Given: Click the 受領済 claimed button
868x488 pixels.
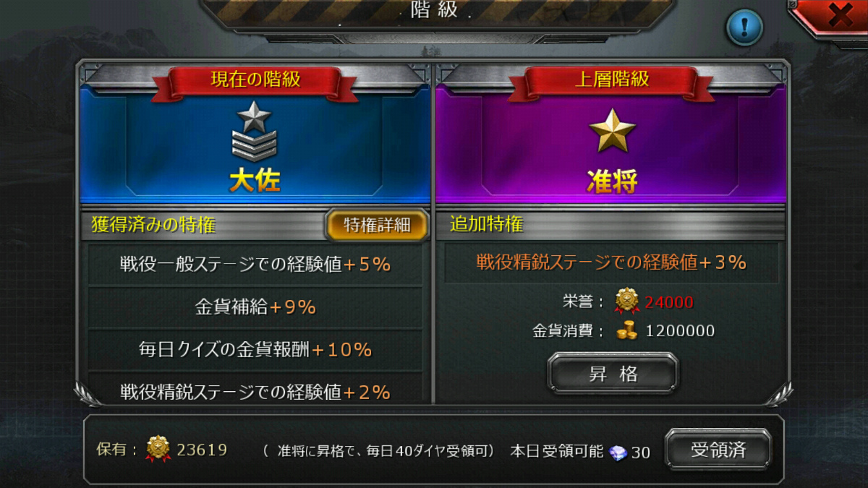Looking at the screenshot, I should (x=718, y=449).
